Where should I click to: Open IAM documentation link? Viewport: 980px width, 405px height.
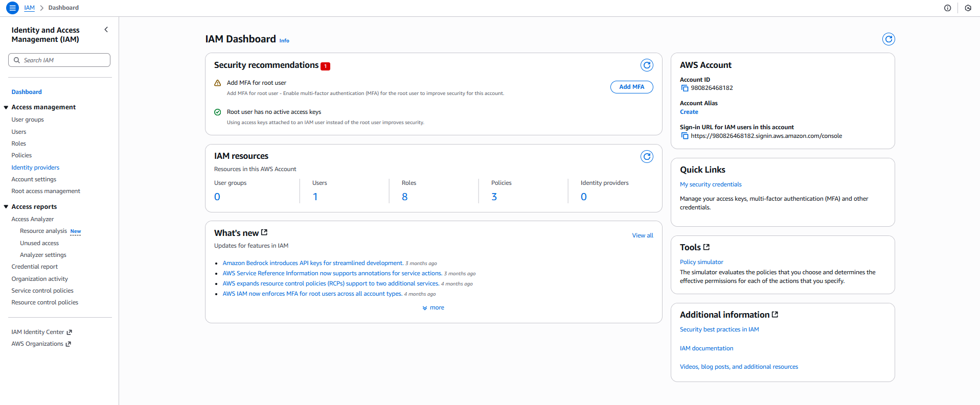706,348
